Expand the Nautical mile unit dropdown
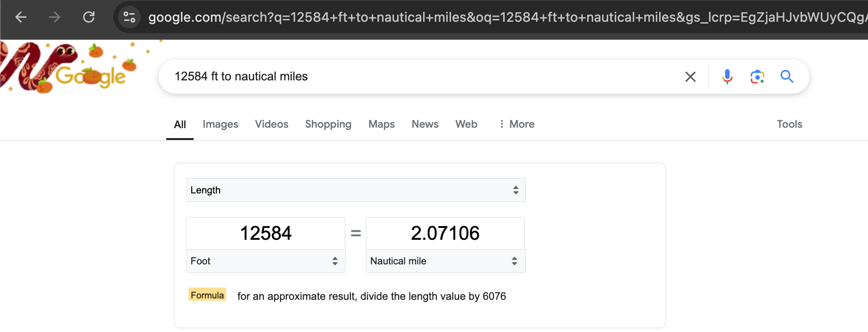868x332 pixels. [x=445, y=261]
